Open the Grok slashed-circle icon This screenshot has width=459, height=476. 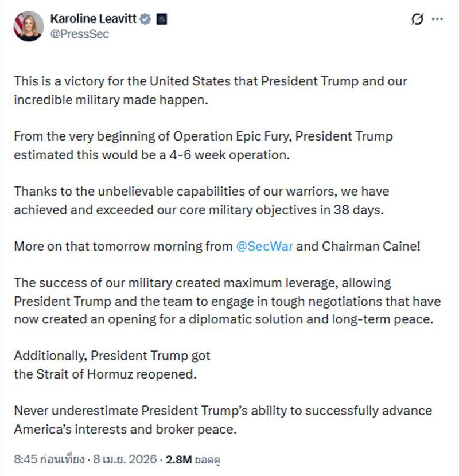click(x=418, y=19)
